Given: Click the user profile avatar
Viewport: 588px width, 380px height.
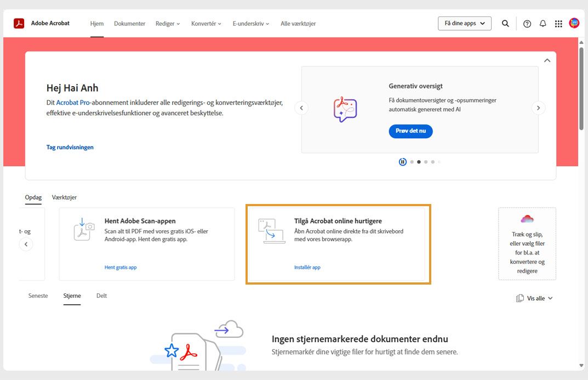Looking at the screenshot, I should (574, 24).
